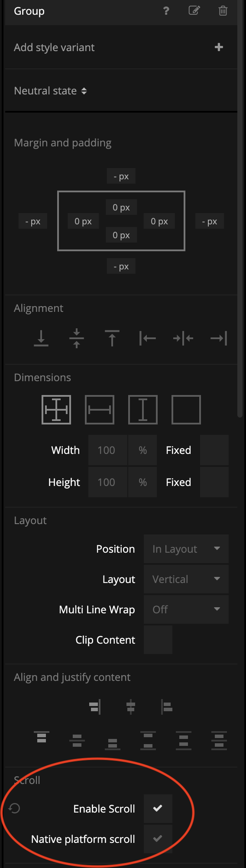
Task: Open the Layout dropdown showing Vertical
Action: click(186, 579)
